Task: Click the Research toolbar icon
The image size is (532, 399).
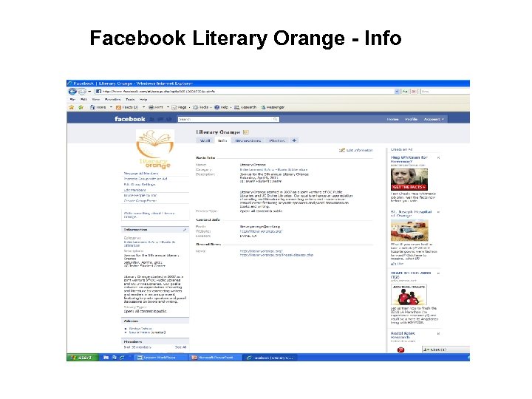Action: (x=237, y=107)
